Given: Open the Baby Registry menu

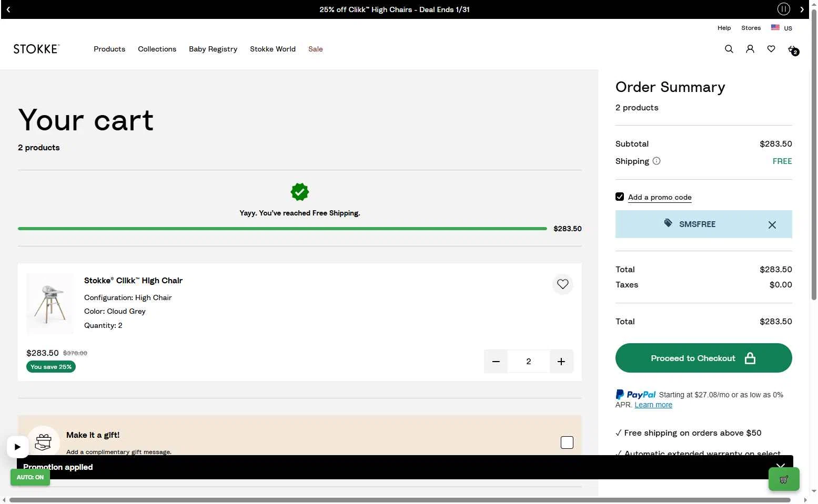Looking at the screenshot, I should pyautogui.click(x=213, y=49).
